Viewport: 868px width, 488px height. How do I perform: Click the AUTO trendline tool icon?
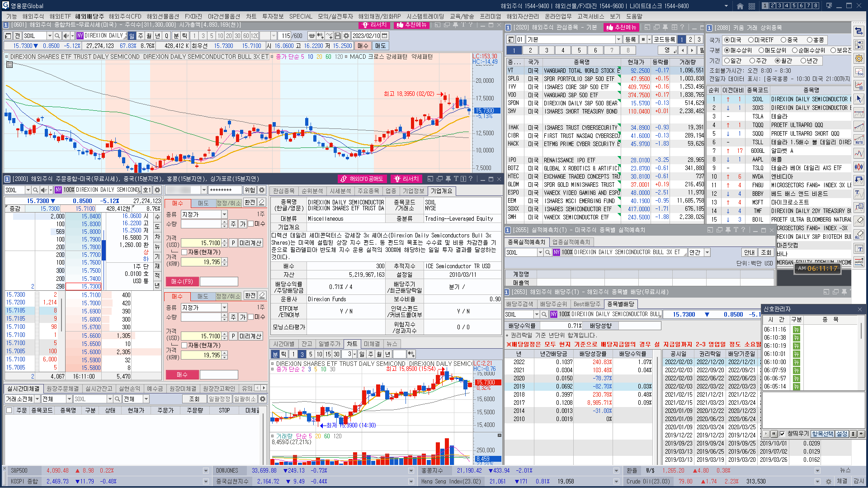coord(859,140)
